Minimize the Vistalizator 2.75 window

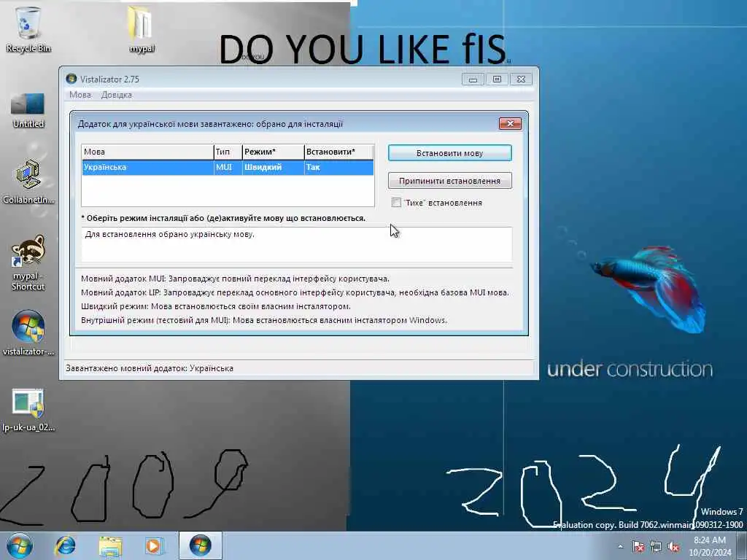click(x=473, y=79)
